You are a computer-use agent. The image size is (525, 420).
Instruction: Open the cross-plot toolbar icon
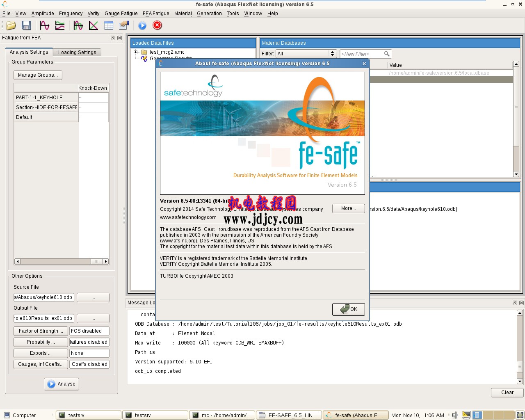tap(94, 25)
